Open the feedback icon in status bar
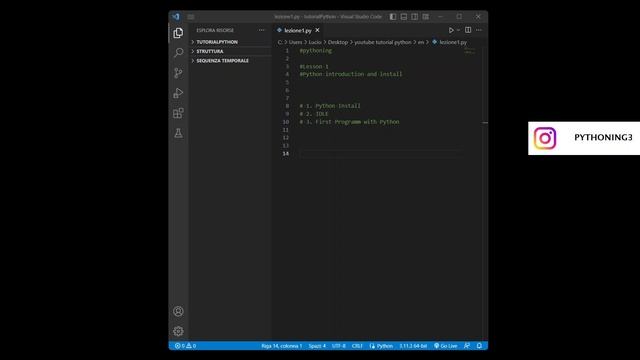The height and width of the screenshot is (360, 640). (x=467, y=346)
